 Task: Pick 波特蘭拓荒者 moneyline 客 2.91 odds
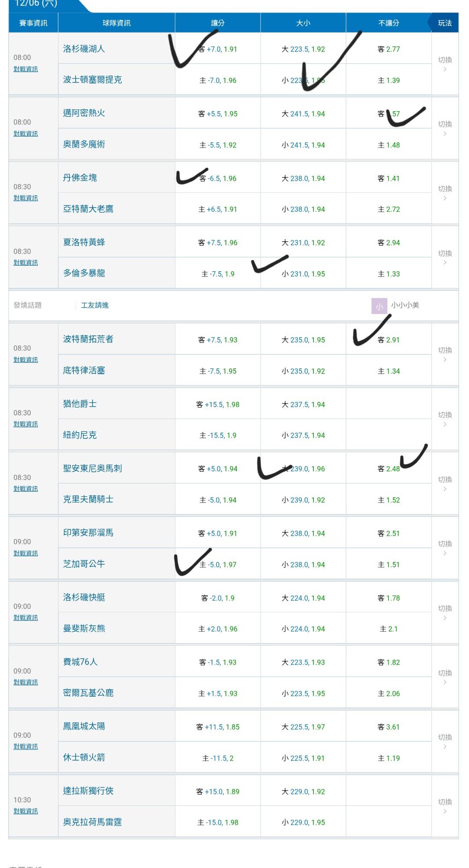click(389, 340)
